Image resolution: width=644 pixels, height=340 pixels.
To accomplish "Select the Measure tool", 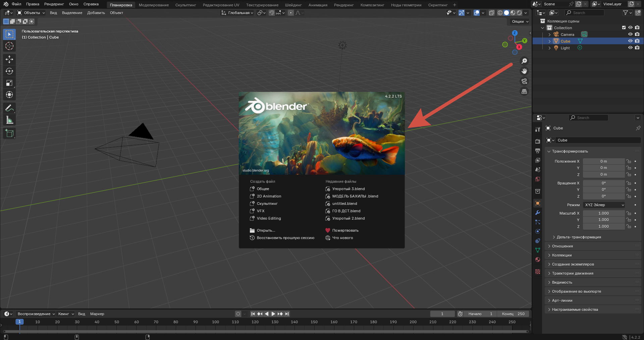I will [9, 120].
